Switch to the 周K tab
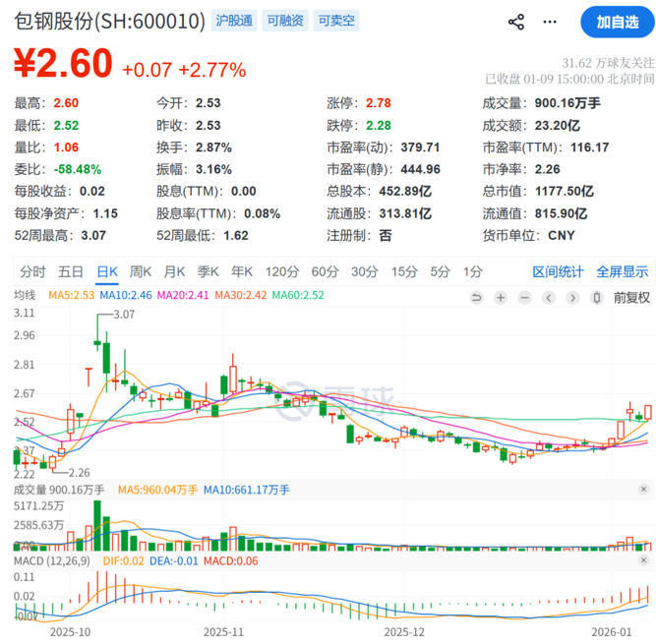The width and height of the screenshot is (656, 644). (x=140, y=271)
